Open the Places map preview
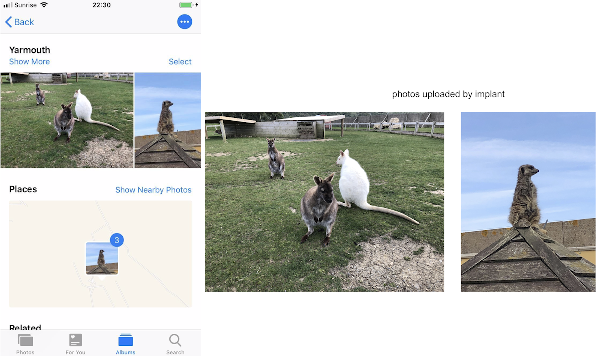The image size is (600, 364). point(100,254)
